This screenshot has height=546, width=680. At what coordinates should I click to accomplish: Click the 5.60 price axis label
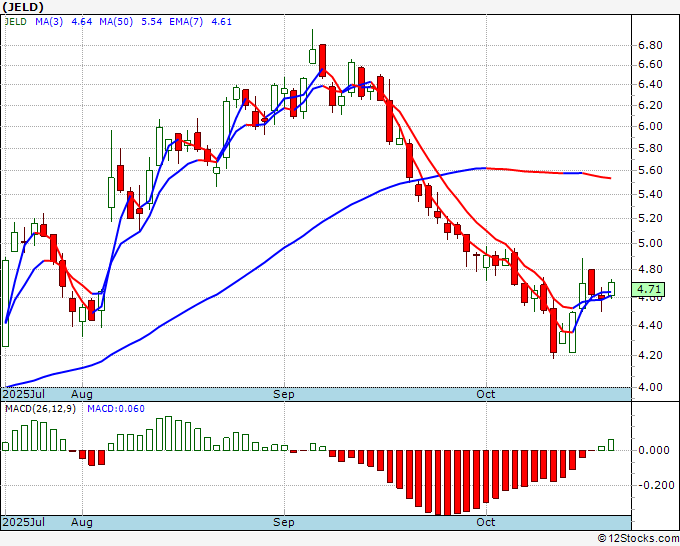coord(650,170)
